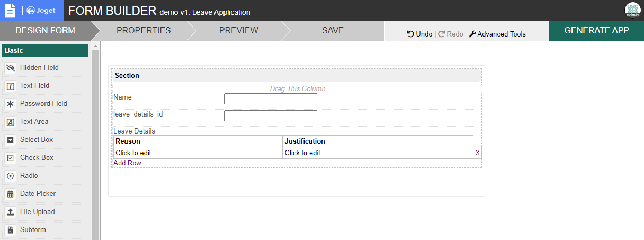Click the Name text input field
This screenshot has height=240, width=644.
click(x=270, y=99)
